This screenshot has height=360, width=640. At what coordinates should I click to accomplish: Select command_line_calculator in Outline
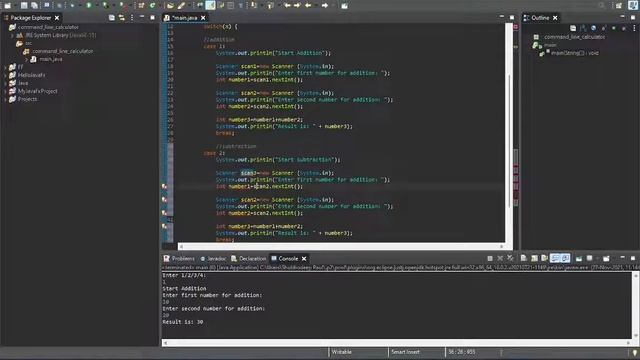pos(574,37)
